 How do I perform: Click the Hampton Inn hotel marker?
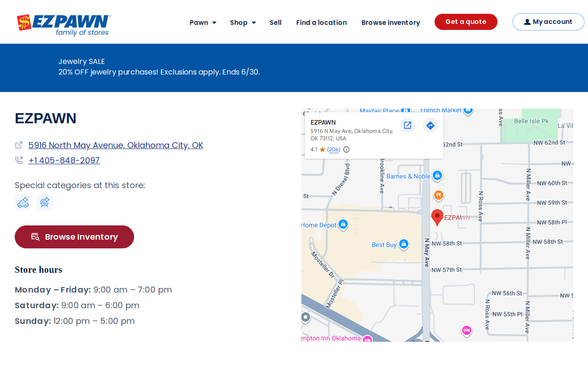click(367, 339)
